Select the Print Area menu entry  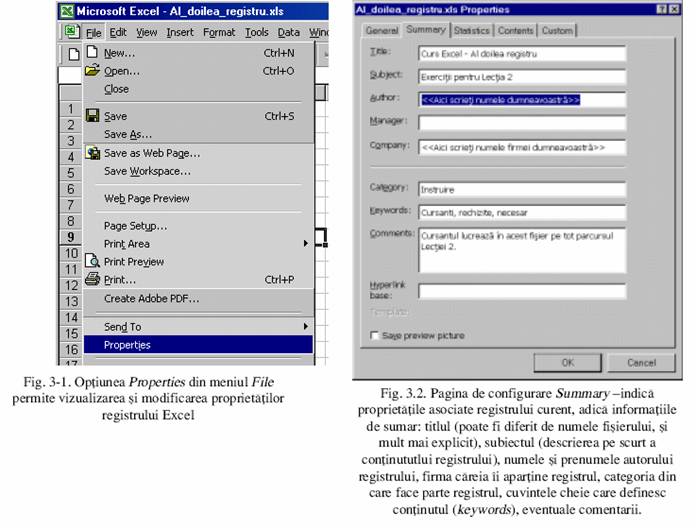[x=198, y=244]
